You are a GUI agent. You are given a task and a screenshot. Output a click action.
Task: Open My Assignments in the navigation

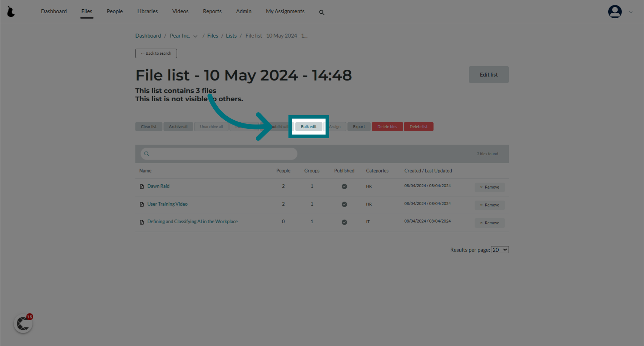click(x=285, y=11)
